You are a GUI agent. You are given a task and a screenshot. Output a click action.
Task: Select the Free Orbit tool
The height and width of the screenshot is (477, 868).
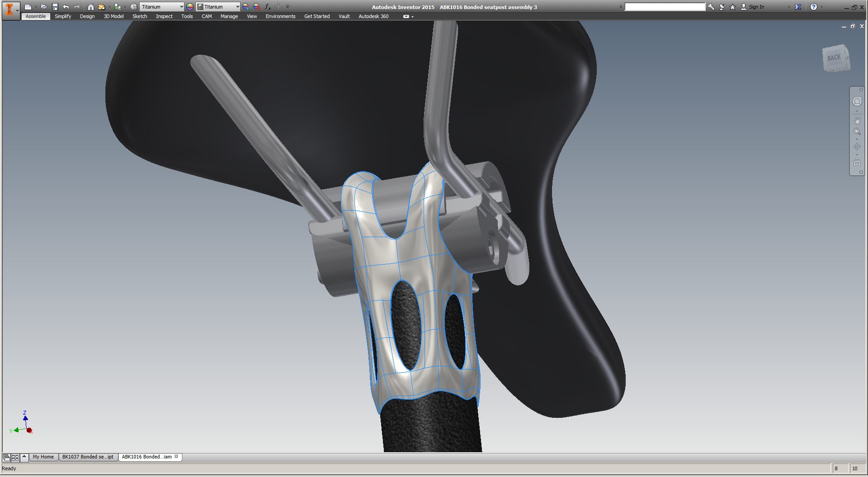857,147
